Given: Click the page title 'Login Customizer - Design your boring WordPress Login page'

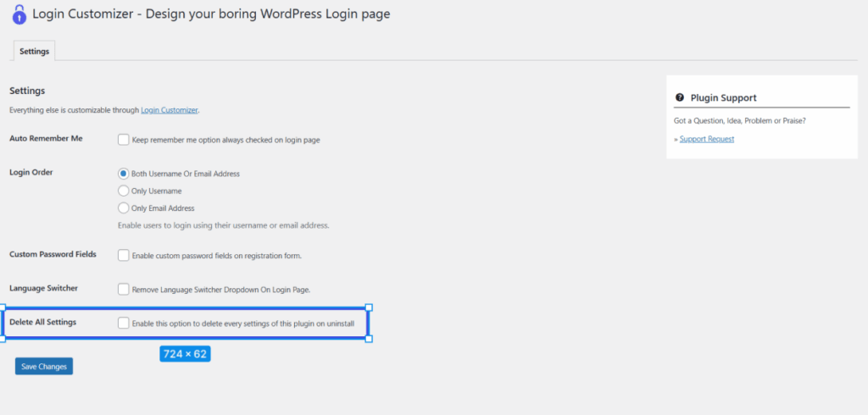Looking at the screenshot, I should 211,14.
